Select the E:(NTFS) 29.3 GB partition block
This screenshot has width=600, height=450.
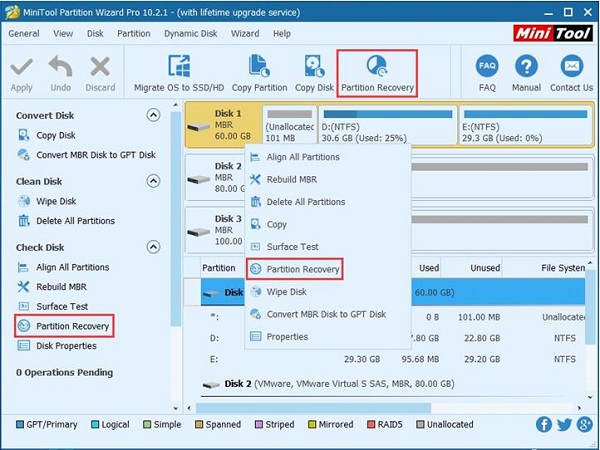click(x=525, y=126)
